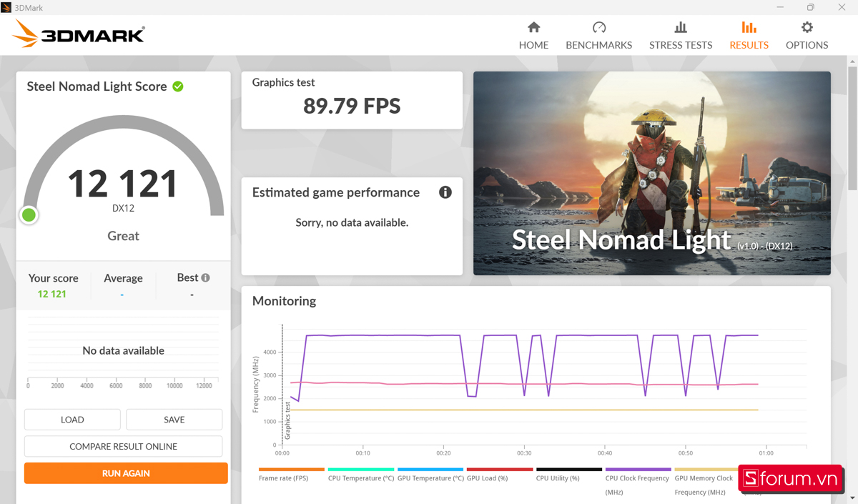This screenshot has height=504, width=858.
Task: Click the green Your score value
Action: coord(52,294)
